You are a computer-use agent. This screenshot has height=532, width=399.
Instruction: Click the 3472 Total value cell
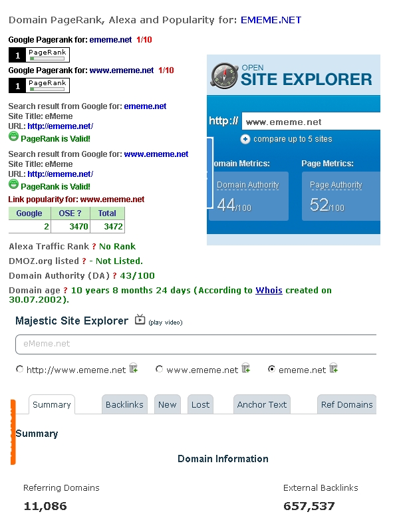click(x=107, y=227)
